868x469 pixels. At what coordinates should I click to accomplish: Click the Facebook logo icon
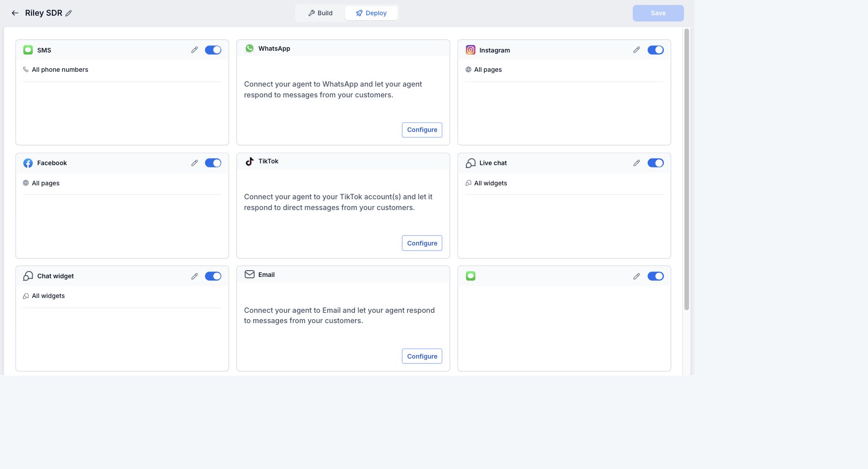click(x=28, y=163)
